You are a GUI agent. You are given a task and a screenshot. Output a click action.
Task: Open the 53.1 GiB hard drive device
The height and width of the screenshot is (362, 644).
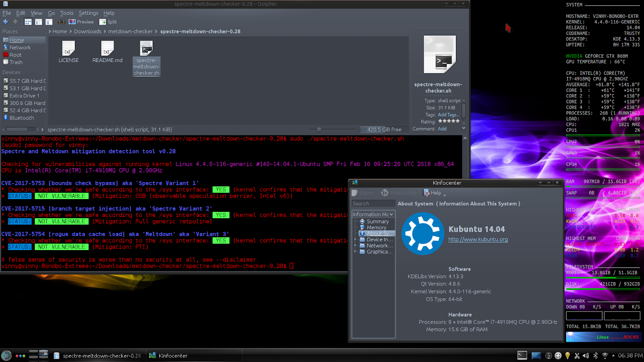[24, 88]
